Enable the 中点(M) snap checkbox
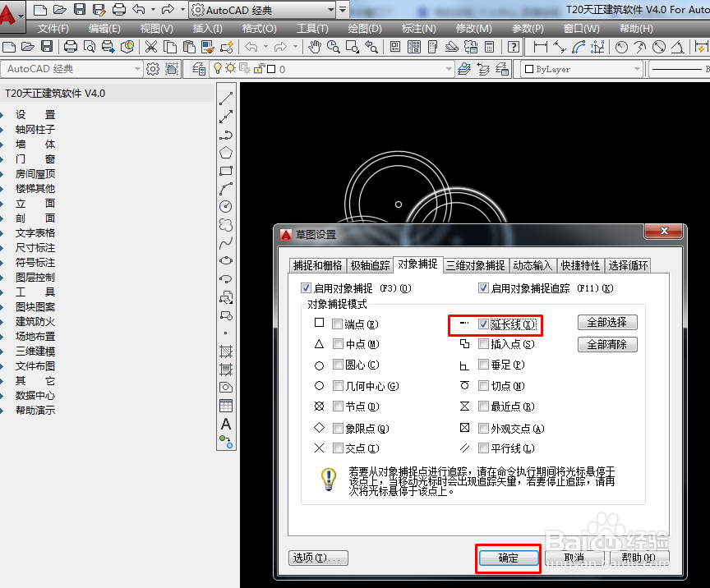The height and width of the screenshot is (588, 710). pos(338,344)
